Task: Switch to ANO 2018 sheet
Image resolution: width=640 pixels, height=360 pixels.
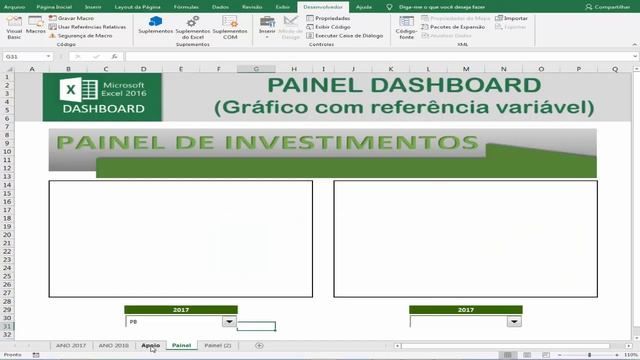Action: pos(113,345)
